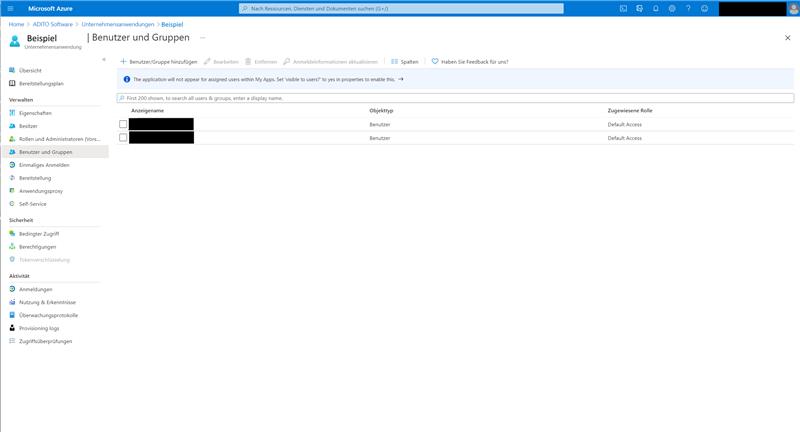The image size is (800, 432).
Task: Go to Home breadcrumb
Action: [x=16, y=24]
